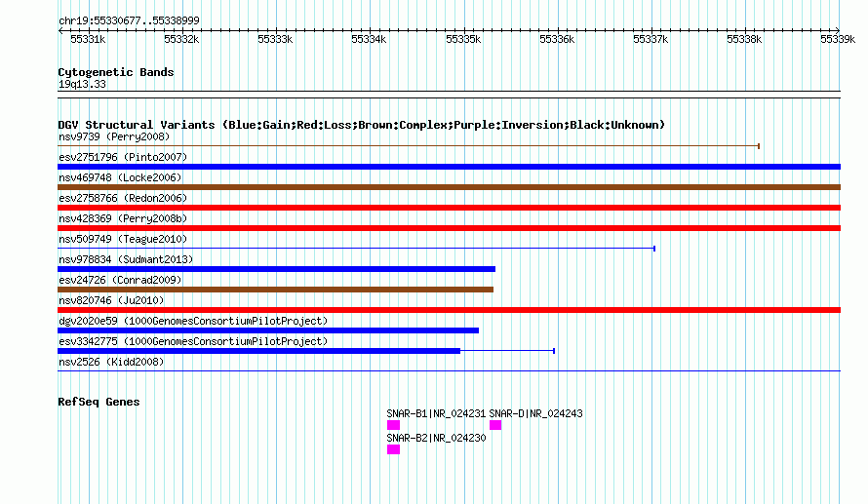
Task: Click the nsv978834 (Sudmant2013) label
Action: (126, 259)
